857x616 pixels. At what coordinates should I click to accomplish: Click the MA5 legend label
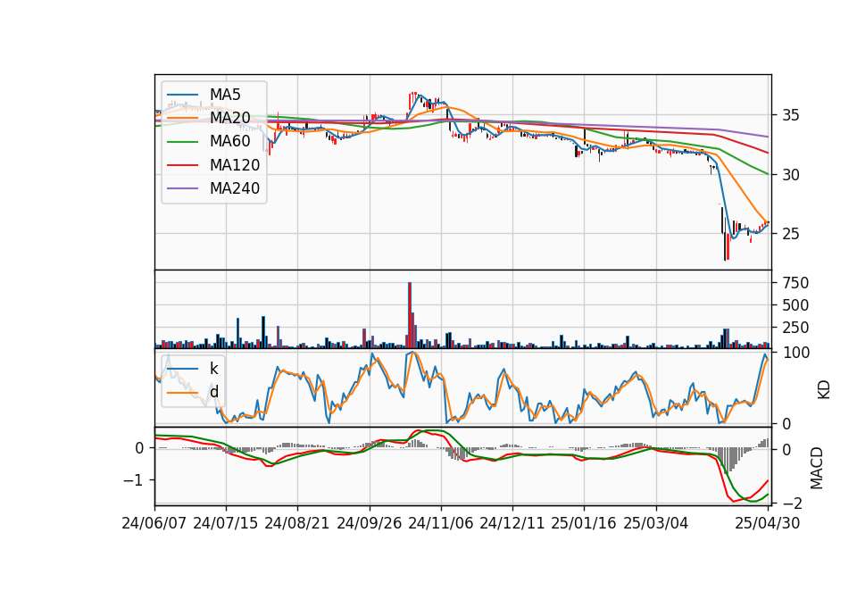pyautogui.click(x=225, y=95)
